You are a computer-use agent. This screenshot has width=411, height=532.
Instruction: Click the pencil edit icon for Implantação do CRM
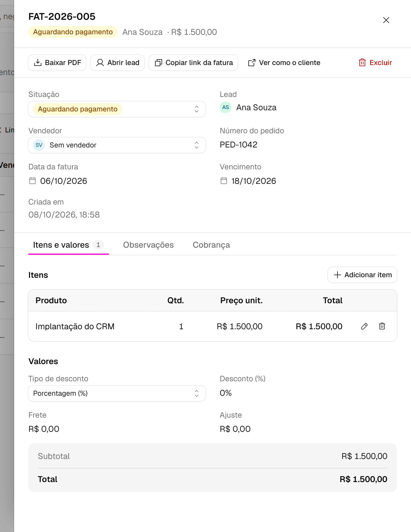tap(364, 326)
